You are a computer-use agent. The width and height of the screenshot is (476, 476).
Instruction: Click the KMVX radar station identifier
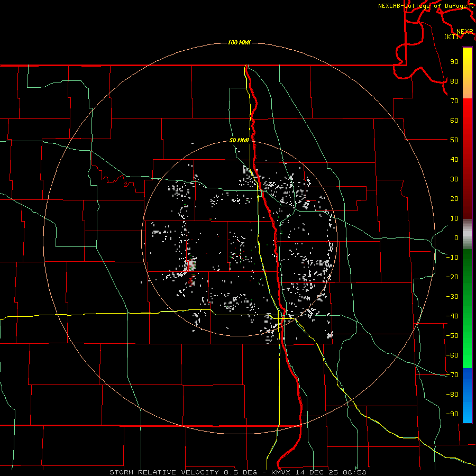(x=282, y=472)
